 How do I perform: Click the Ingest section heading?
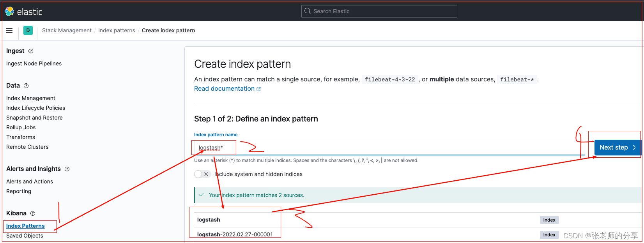15,51
